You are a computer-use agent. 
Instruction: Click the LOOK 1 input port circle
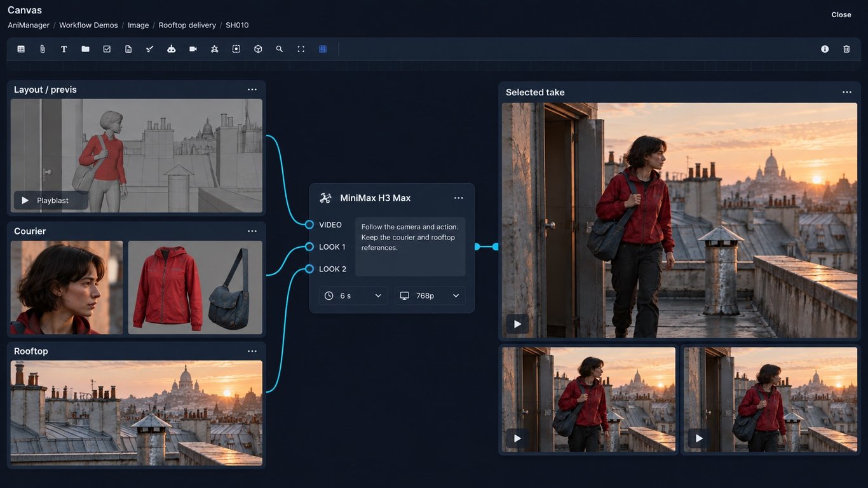[x=309, y=247]
